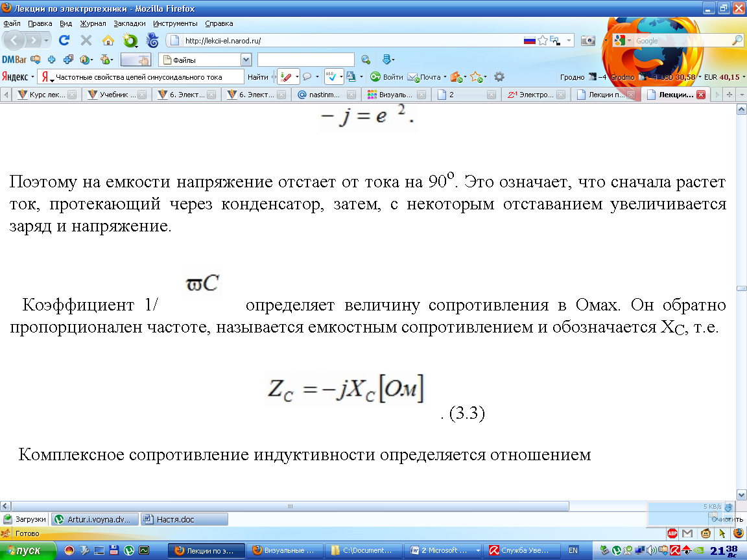
Task: Open the Яндекс logo menu
Action: point(18,76)
